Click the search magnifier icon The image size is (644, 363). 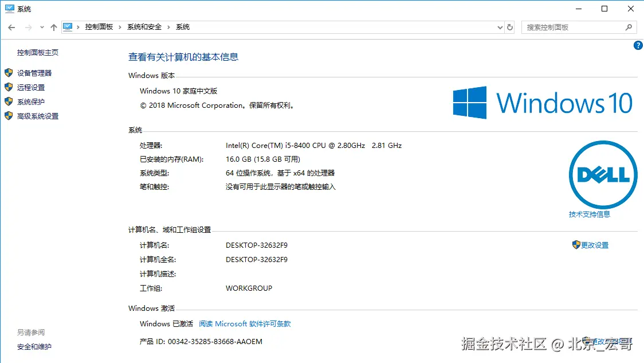[x=629, y=27]
